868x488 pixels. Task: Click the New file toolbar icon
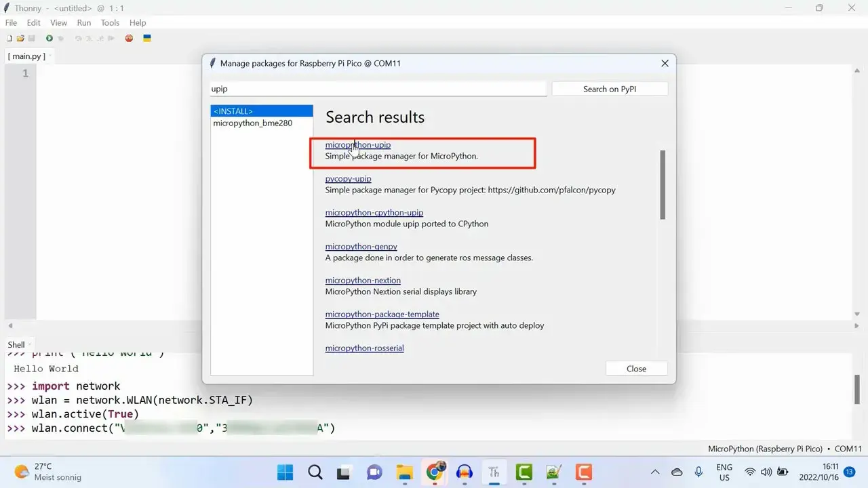9,39
